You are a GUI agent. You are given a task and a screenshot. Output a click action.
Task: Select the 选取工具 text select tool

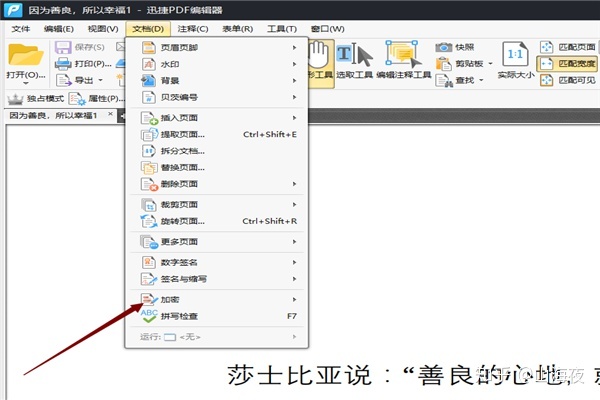tap(354, 62)
